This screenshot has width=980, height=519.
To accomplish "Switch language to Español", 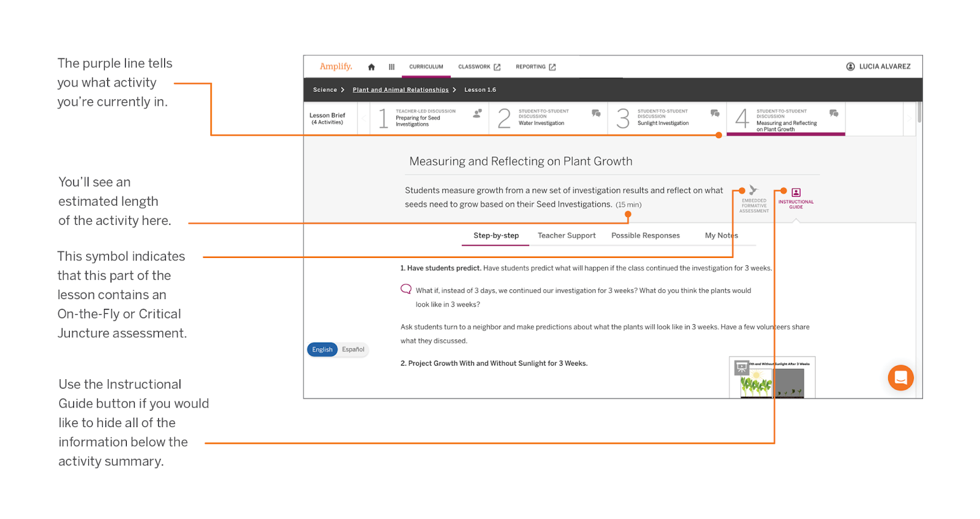I will (353, 349).
